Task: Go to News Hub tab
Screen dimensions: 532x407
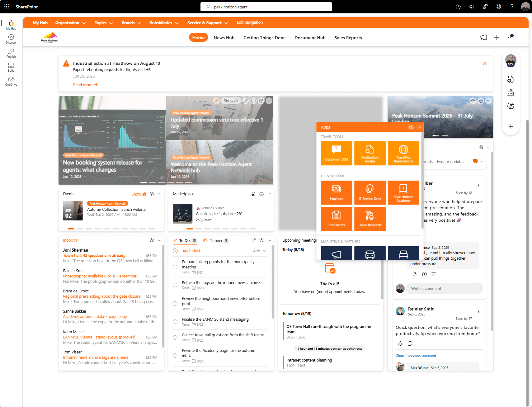Action: click(224, 38)
